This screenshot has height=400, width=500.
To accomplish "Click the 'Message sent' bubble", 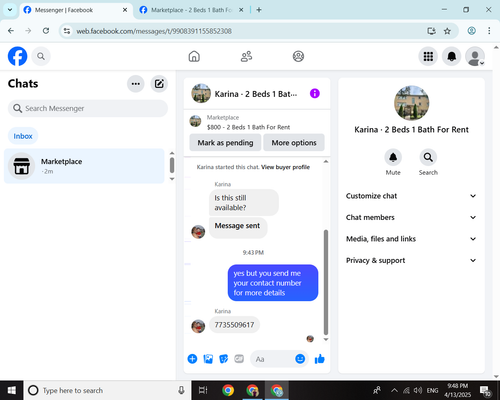I will pyautogui.click(x=238, y=227).
